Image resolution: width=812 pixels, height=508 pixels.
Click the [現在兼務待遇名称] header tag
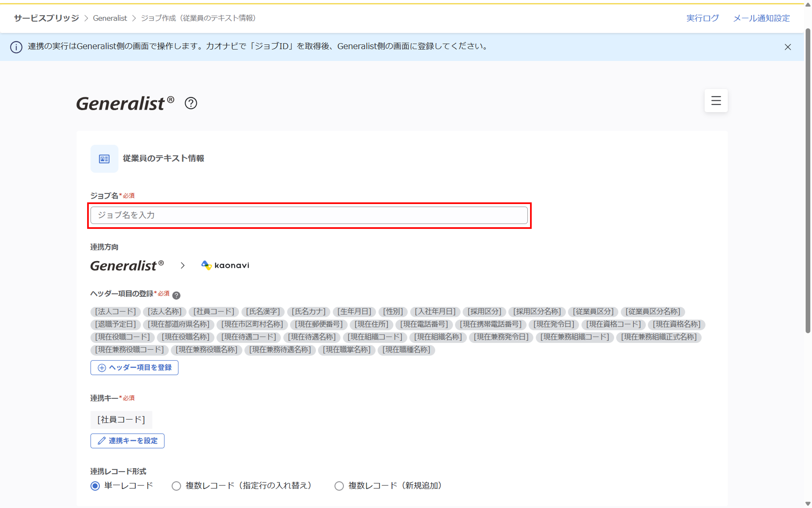[x=280, y=350]
